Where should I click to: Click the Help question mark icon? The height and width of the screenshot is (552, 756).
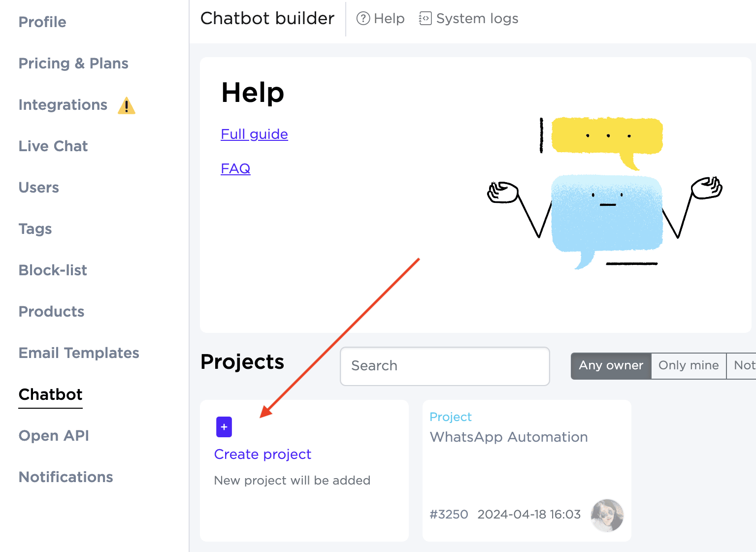363,19
